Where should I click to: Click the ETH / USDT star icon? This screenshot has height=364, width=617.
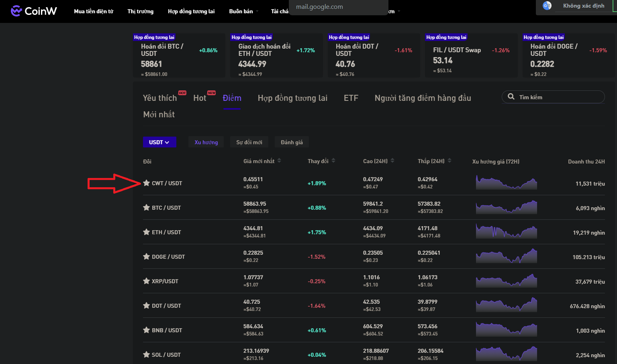[x=147, y=232]
